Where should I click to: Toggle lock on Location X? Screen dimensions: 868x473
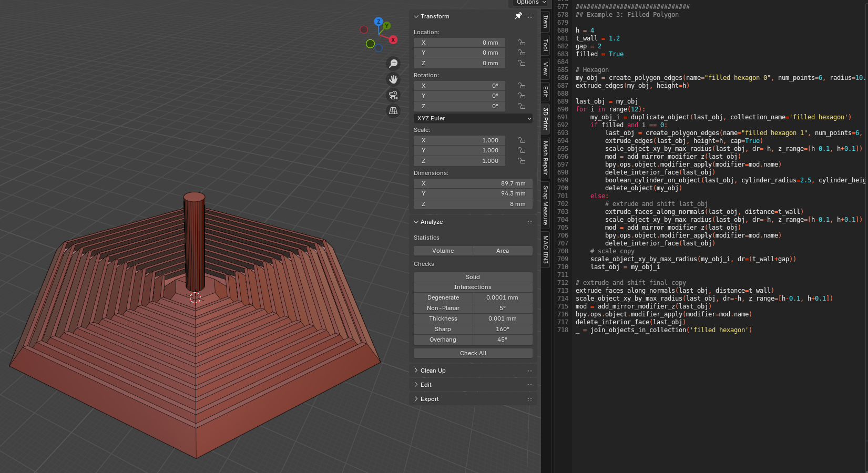coord(522,43)
